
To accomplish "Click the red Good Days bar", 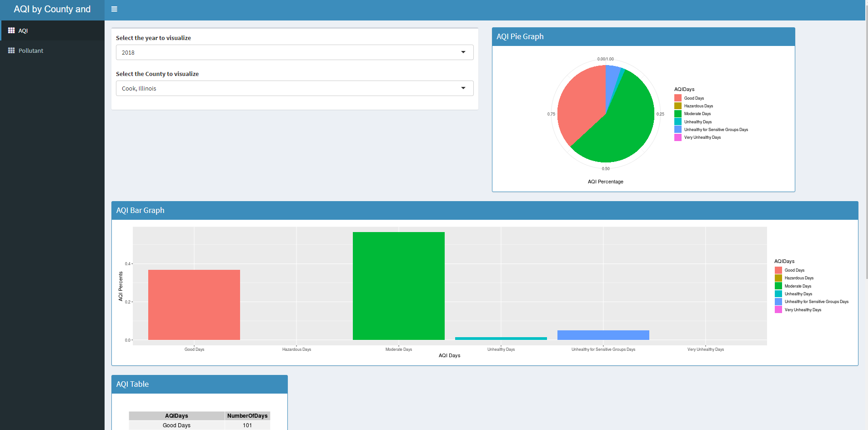I will click(x=194, y=305).
